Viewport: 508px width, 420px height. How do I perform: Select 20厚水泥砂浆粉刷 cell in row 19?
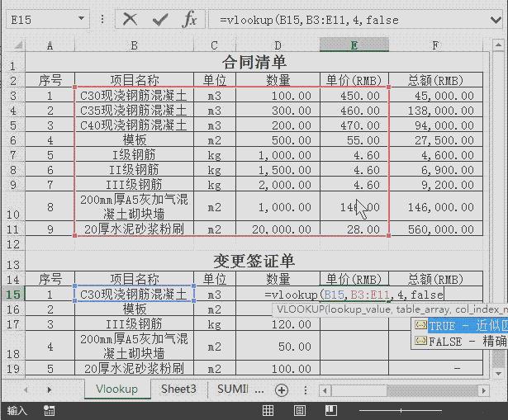tap(134, 368)
